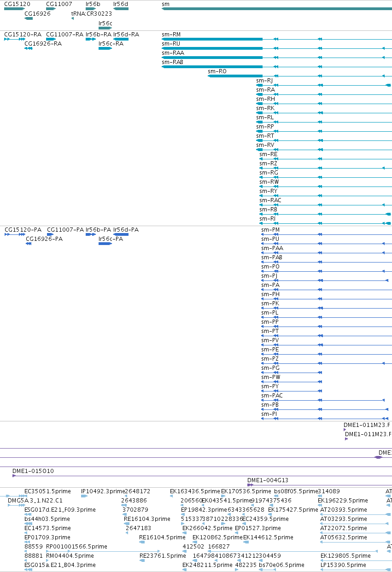This screenshot has height=572, width=392.
Task: Click the CG11007-PA protein label
Action: pos(65,230)
